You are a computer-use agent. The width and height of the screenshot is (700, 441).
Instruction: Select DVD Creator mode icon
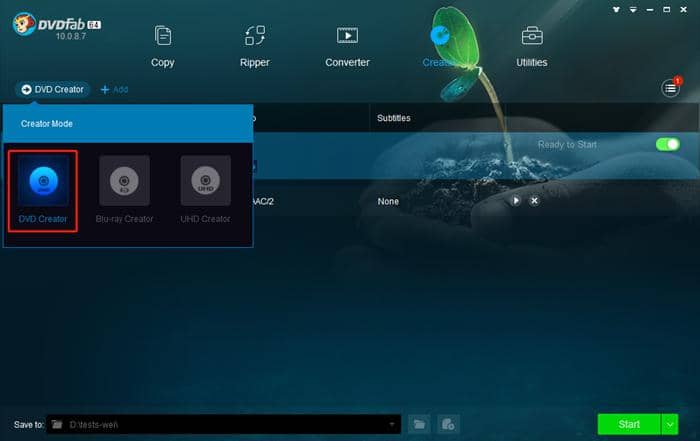(x=43, y=181)
